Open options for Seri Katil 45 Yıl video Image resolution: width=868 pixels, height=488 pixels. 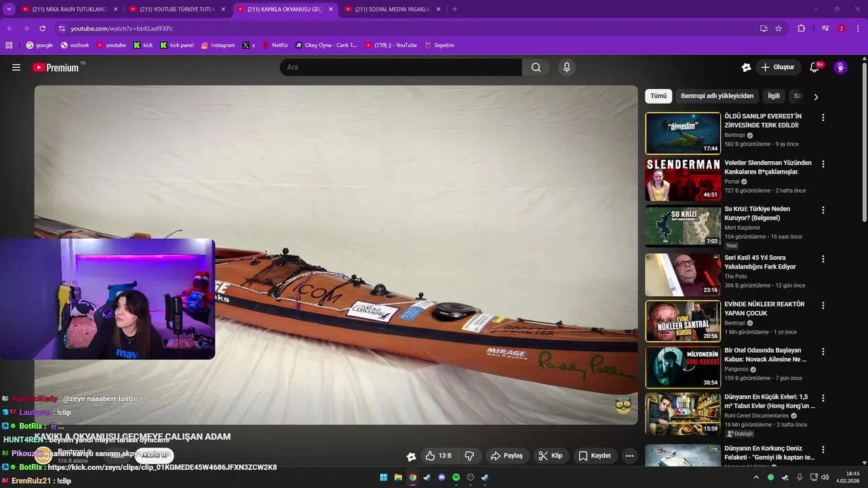[x=823, y=259]
